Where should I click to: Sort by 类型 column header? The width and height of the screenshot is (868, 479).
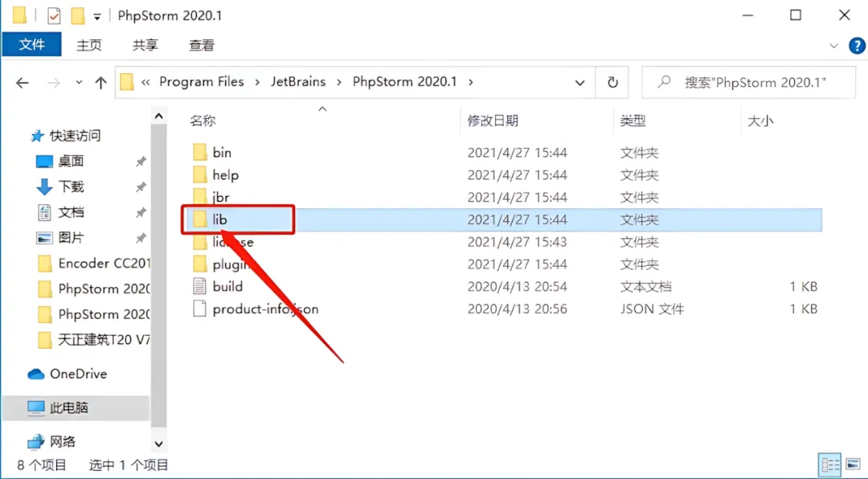pos(633,121)
